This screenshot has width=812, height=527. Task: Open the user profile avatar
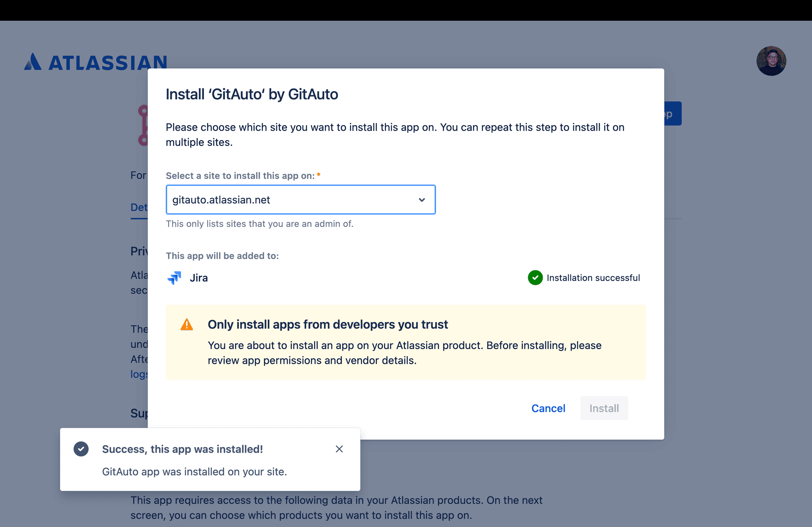[771, 61]
